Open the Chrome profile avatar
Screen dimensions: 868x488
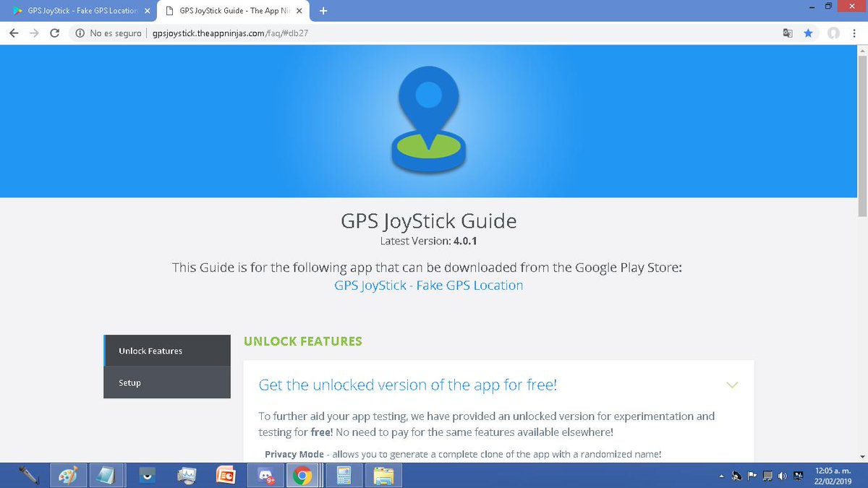833,33
